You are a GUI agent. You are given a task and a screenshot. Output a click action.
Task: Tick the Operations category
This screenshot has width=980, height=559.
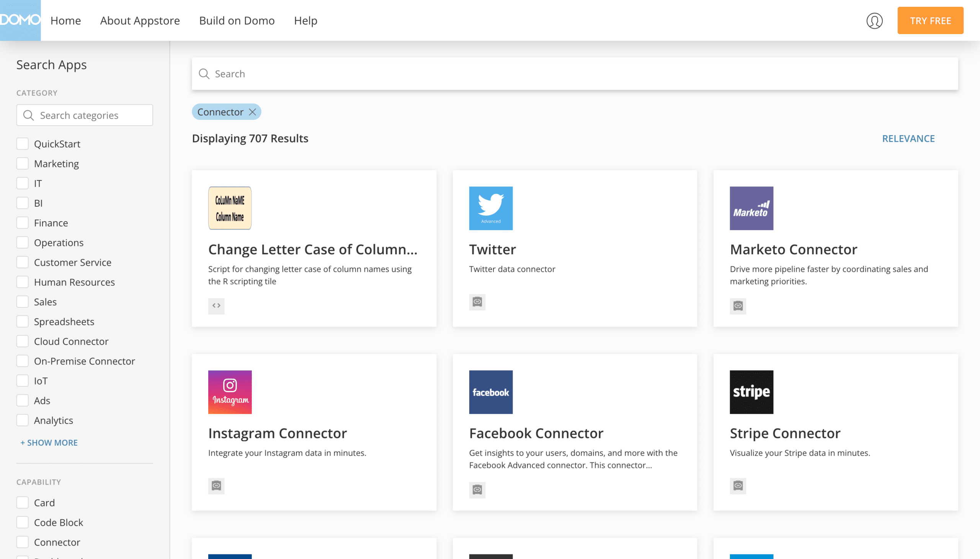tap(22, 242)
